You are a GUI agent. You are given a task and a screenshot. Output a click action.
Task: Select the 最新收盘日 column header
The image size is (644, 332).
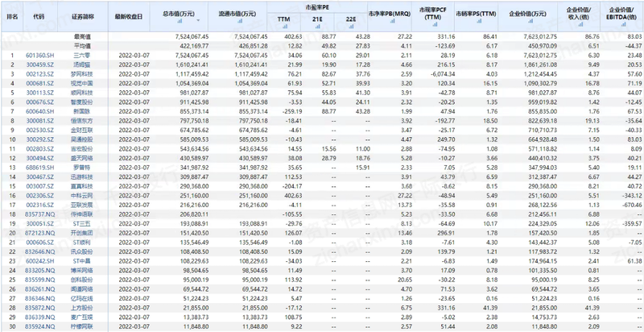click(129, 17)
